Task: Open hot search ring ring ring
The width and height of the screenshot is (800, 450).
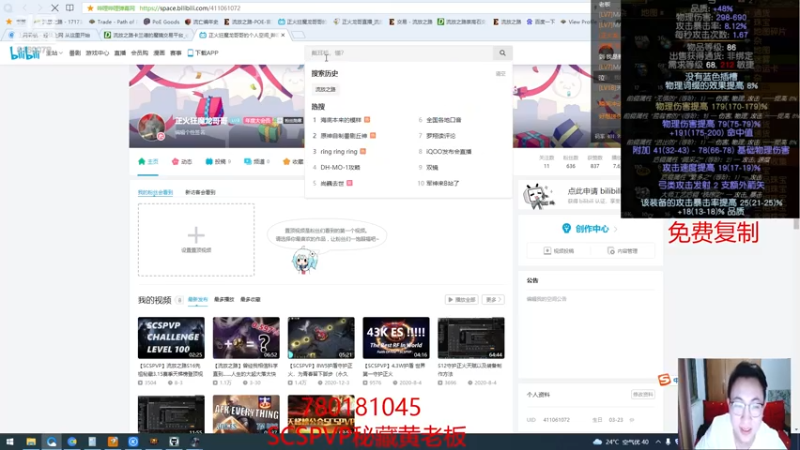Action: (x=339, y=152)
